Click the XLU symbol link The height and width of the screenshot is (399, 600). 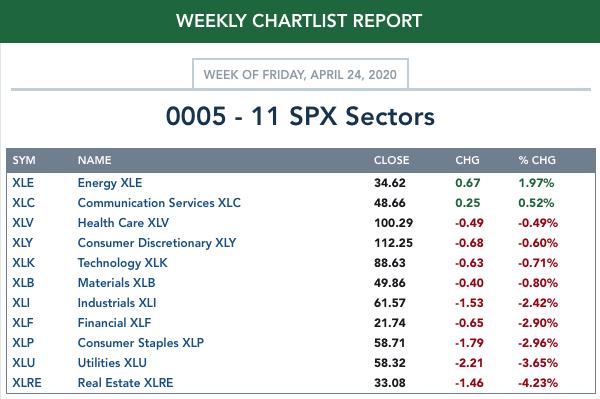click(23, 363)
